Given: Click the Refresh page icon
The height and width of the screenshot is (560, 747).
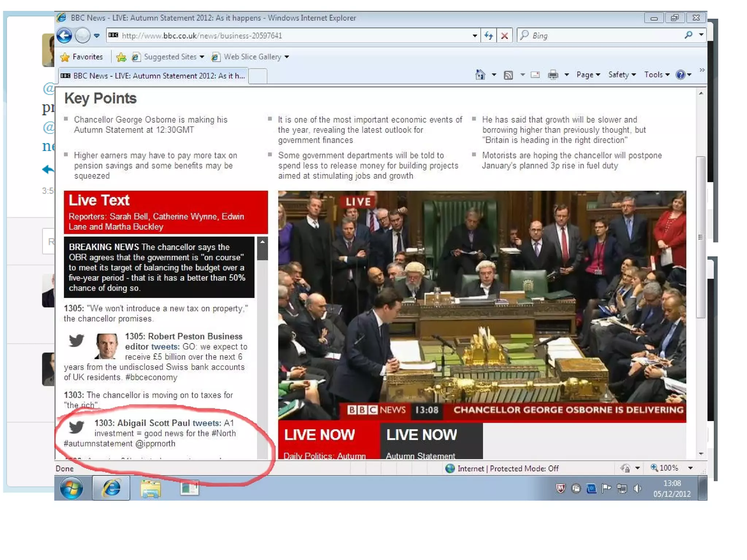Looking at the screenshot, I should point(488,36).
